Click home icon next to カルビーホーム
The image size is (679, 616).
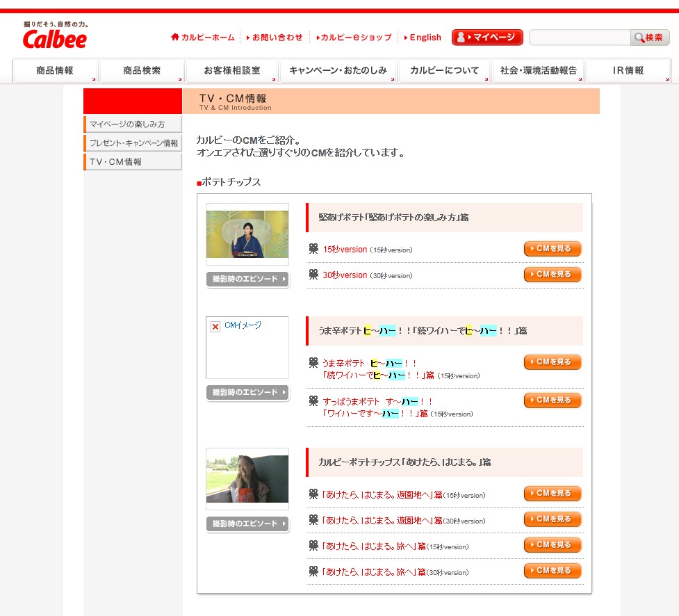tap(175, 37)
